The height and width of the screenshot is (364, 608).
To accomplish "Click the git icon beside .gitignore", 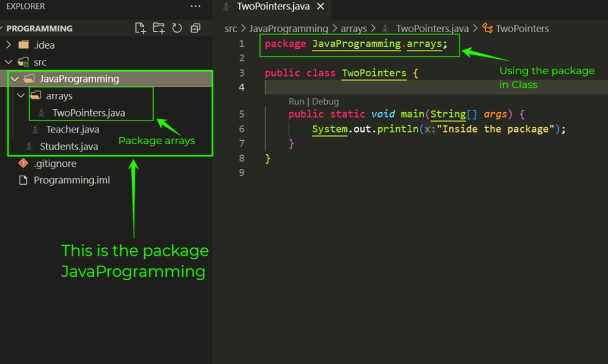I will click(x=23, y=163).
